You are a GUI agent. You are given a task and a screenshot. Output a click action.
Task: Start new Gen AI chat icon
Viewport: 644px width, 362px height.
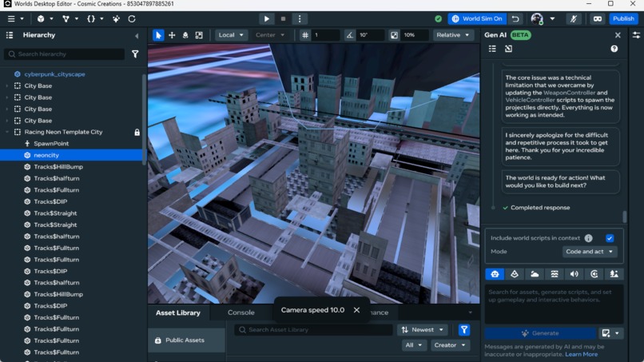[x=508, y=49]
